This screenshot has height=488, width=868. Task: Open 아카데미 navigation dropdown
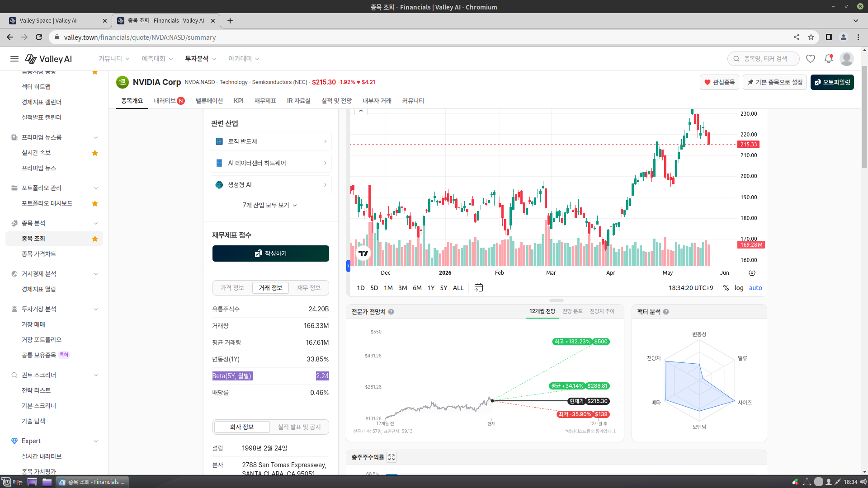[x=244, y=59]
